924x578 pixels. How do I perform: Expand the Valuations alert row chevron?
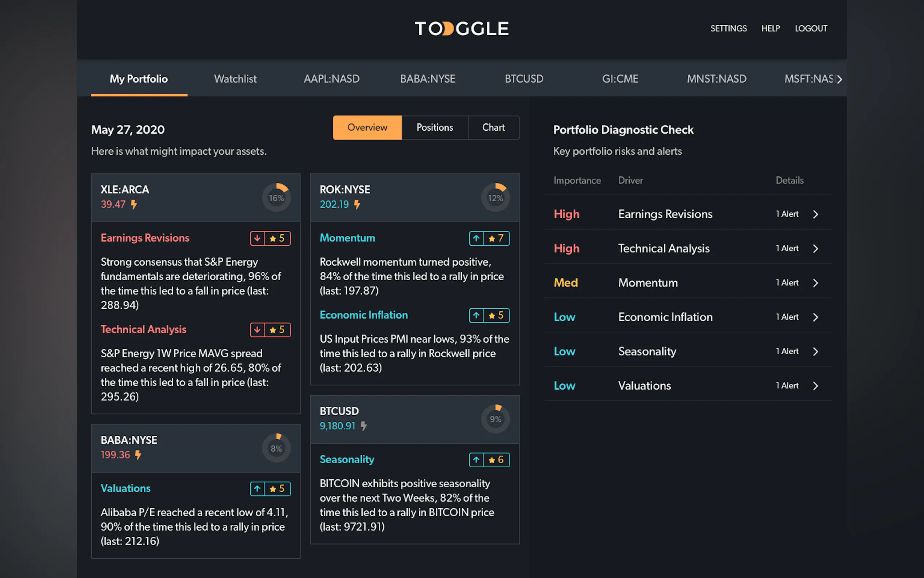pyautogui.click(x=816, y=386)
